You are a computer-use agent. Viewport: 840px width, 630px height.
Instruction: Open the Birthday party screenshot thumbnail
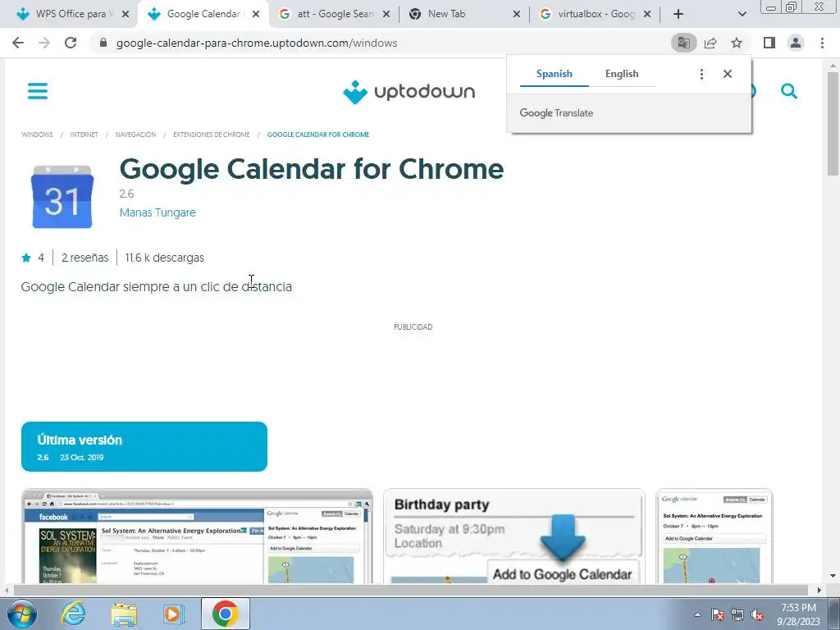tap(514, 536)
